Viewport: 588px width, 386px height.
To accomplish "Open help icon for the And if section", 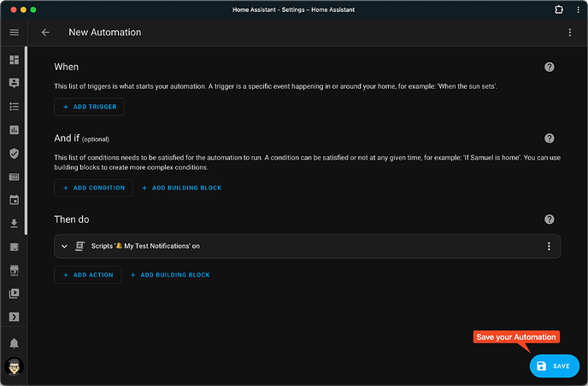I will [550, 137].
